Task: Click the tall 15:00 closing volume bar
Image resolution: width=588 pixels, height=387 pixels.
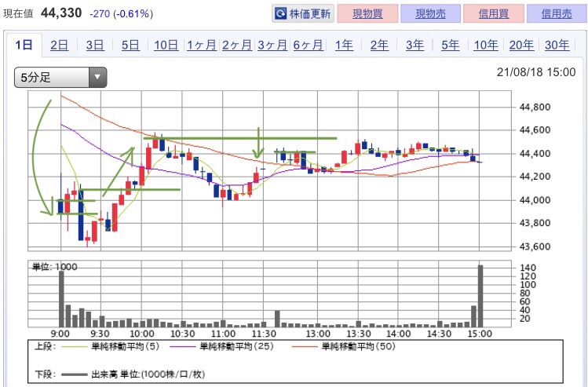Action: [x=480, y=296]
